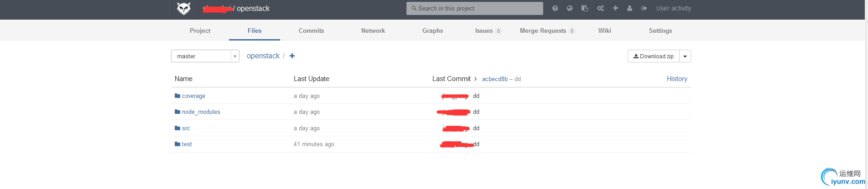Screen dimensions: 868x189
Task: Open help via question mark icon
Action: (x=555, y=8)
